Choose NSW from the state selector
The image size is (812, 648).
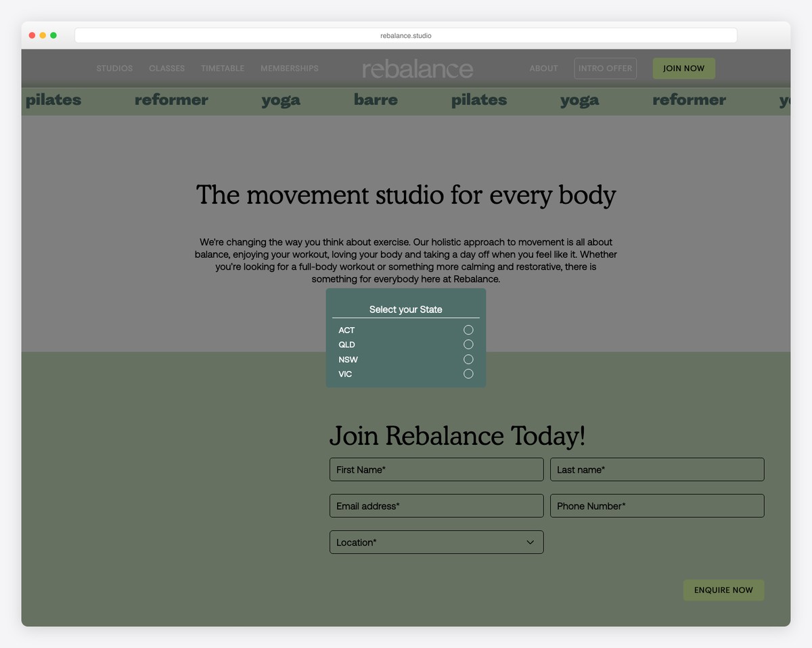point(468,359)
